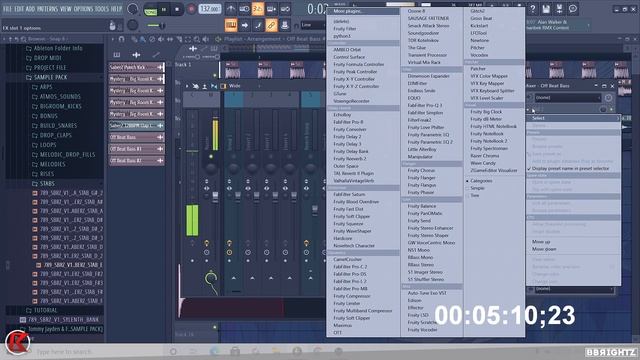The width and height of the screenshot is (640, 360).
Task: Open the Line snap dropdown
Action: 314,25
